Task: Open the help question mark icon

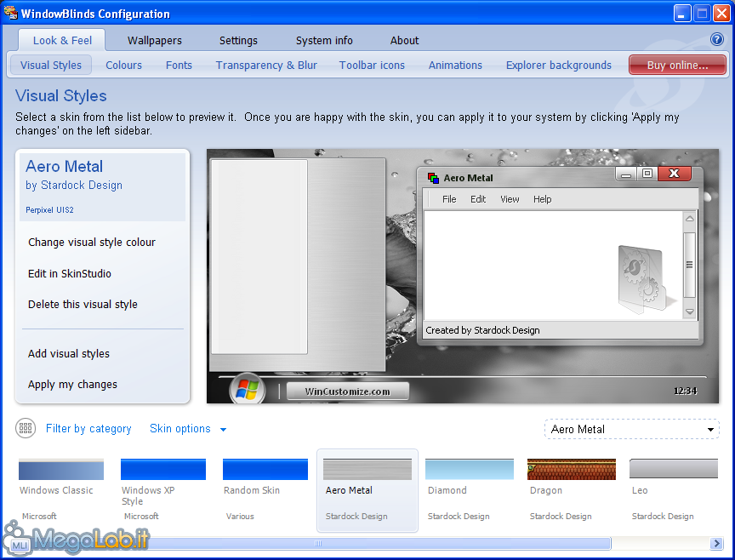Action: pos(717,39)
